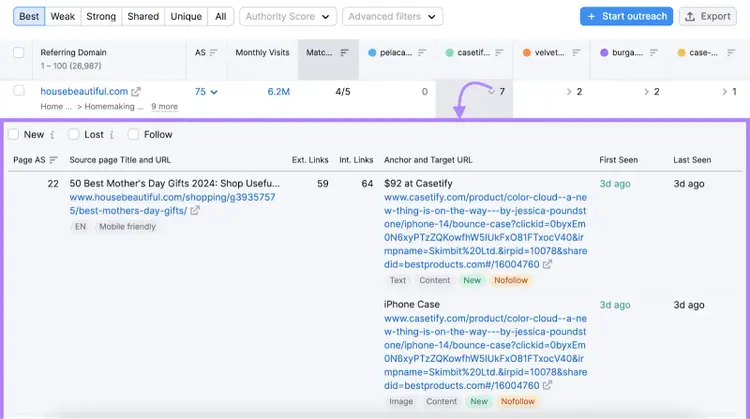
Task: Enable the New backlinks checkbox
Action: tap(13, 134)
